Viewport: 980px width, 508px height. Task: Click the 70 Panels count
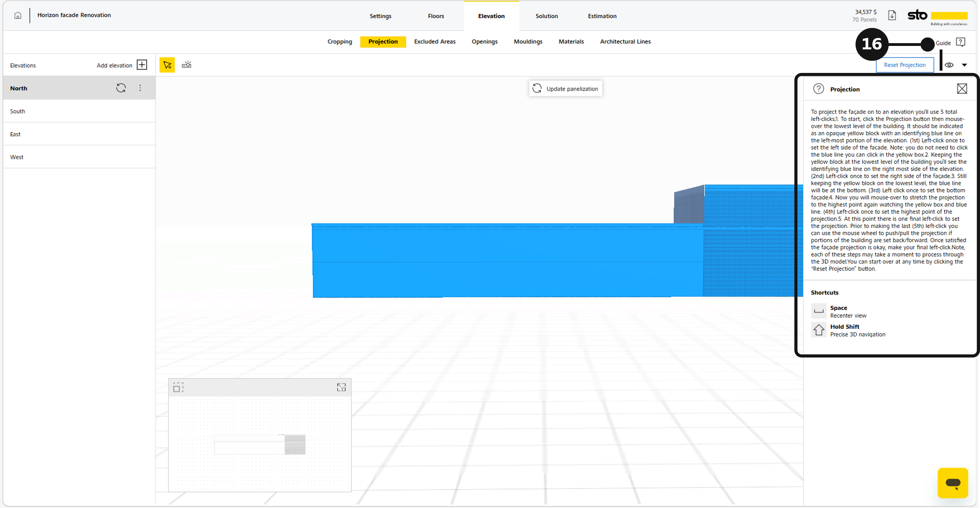pos(864,19)
